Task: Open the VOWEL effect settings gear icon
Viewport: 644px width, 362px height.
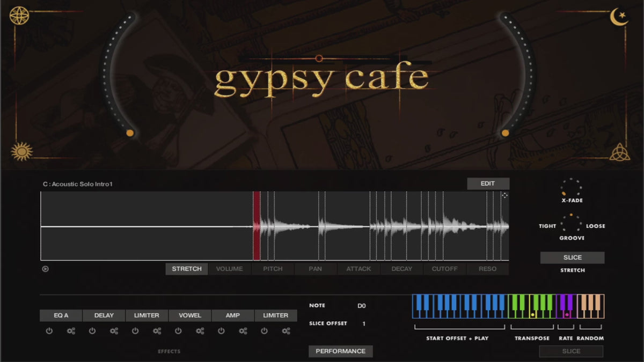Action: click(x=200, y=331)
